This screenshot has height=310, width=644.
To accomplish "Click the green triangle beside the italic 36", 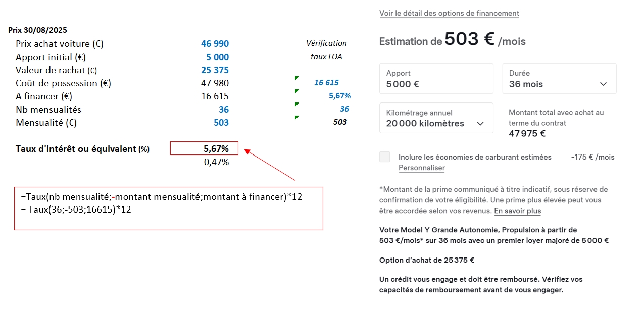I will point(296,105).
